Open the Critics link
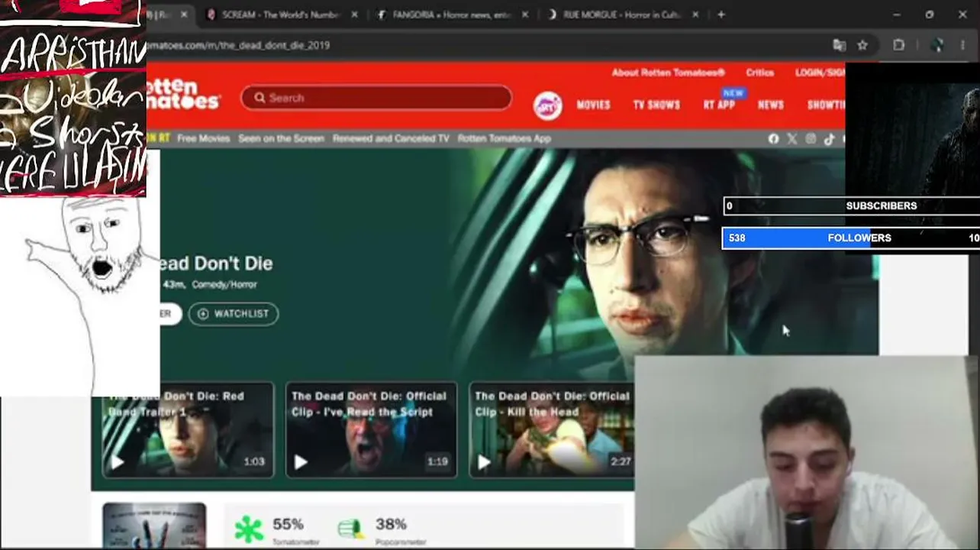Image resolution: width=980 pixels, height=550 pixels. tap(759, 73)
